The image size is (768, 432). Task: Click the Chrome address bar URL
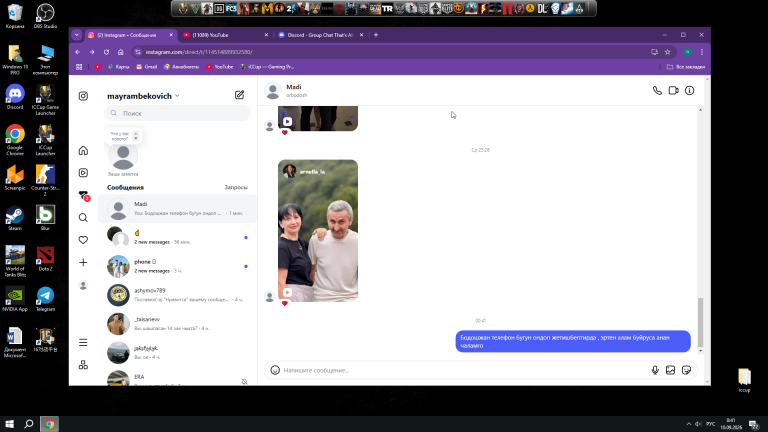click(199, 52)
